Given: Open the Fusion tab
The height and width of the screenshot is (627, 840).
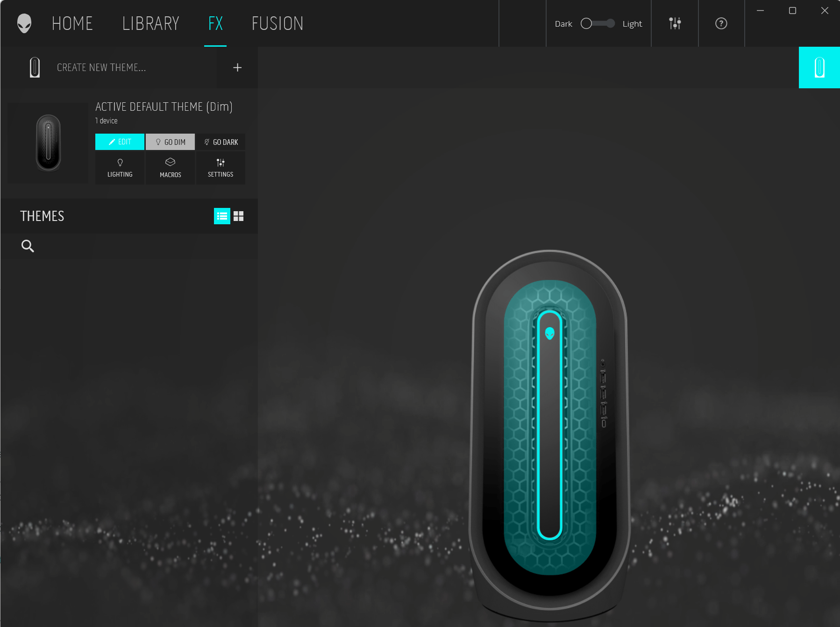Looking at the screenshot, I should pyautogui.click(x=278, y=23).
